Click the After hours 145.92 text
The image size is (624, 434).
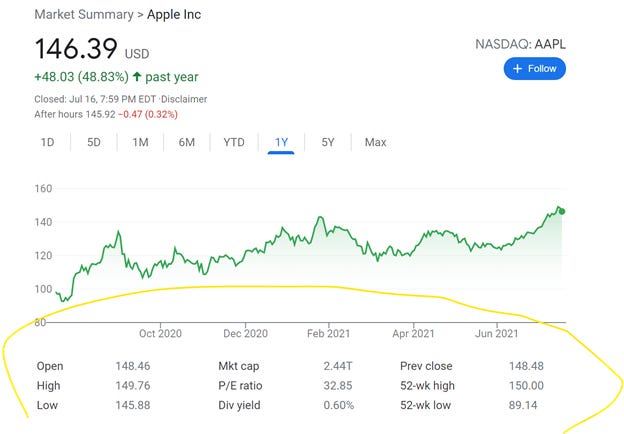pyautogui.click(x=75, y=114)
